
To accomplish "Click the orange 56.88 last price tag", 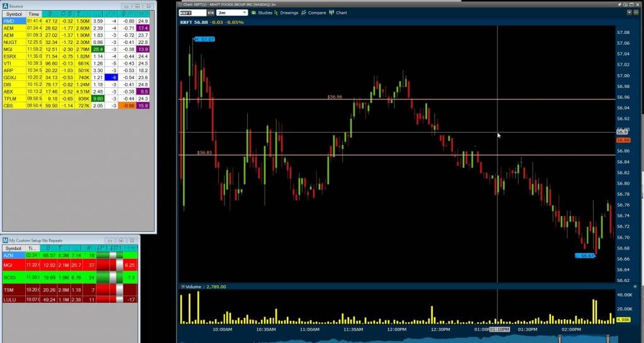I will coord(623,140).
